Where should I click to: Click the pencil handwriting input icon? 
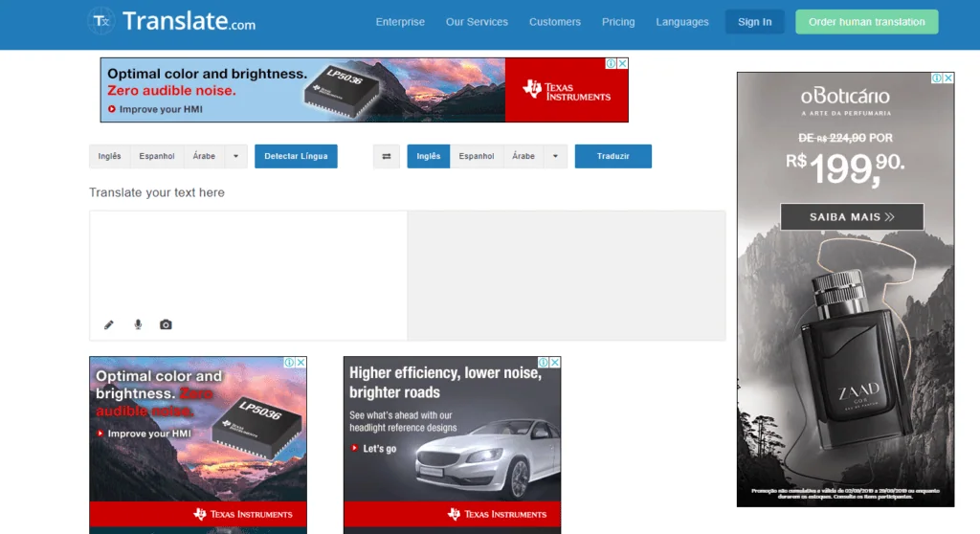[x=109, y=324]
